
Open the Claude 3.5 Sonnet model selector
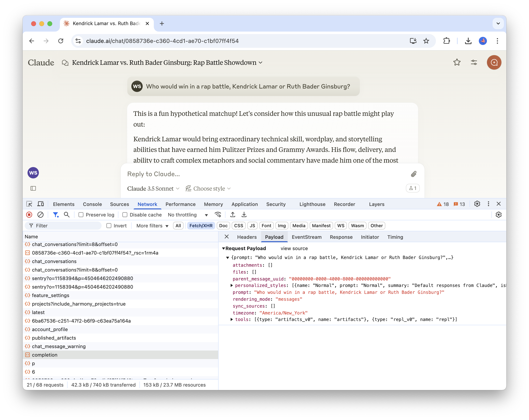[153, 189]
